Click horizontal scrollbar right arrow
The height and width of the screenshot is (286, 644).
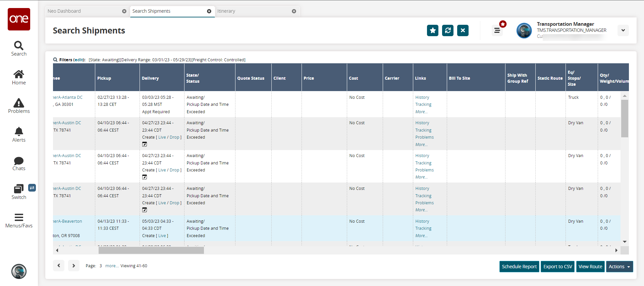[616, 250]
